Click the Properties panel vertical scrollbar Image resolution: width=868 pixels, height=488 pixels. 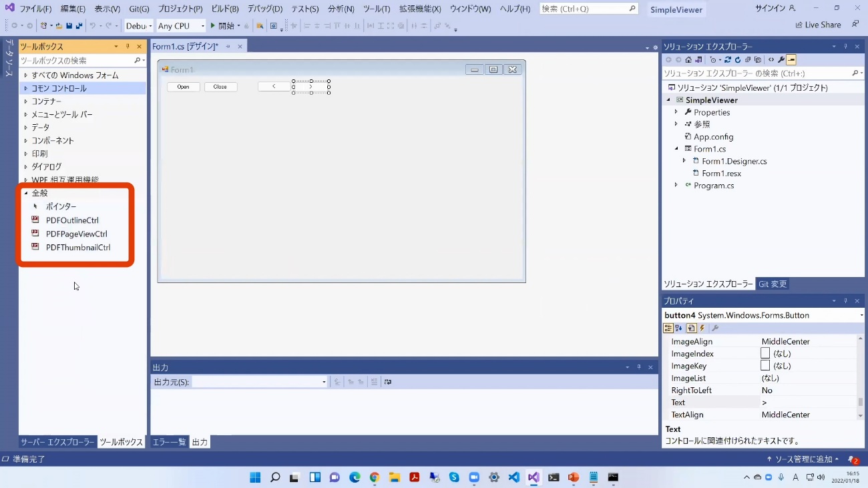coord(861,402)
